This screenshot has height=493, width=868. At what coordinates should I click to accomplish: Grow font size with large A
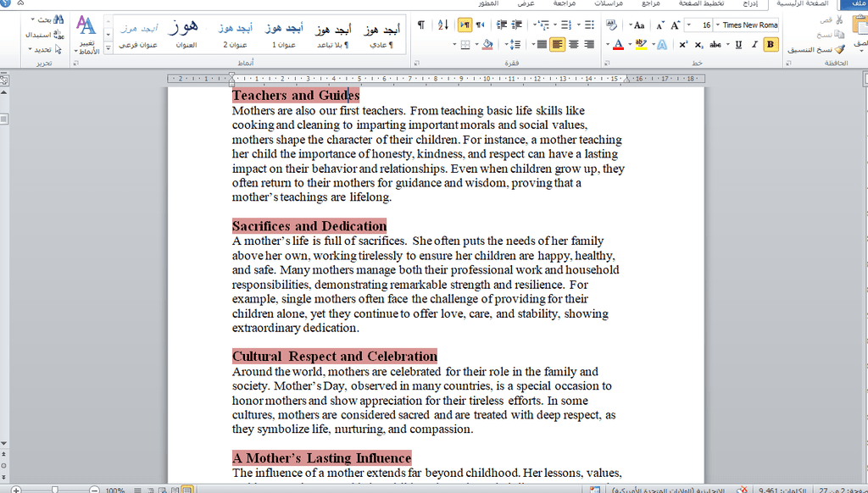[x=676, y=25]
